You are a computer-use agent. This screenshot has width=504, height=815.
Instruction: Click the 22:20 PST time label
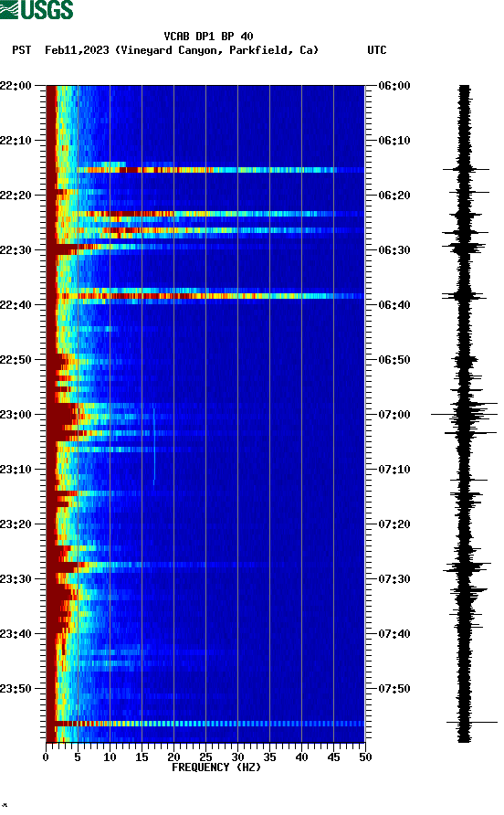pos(16,196)
